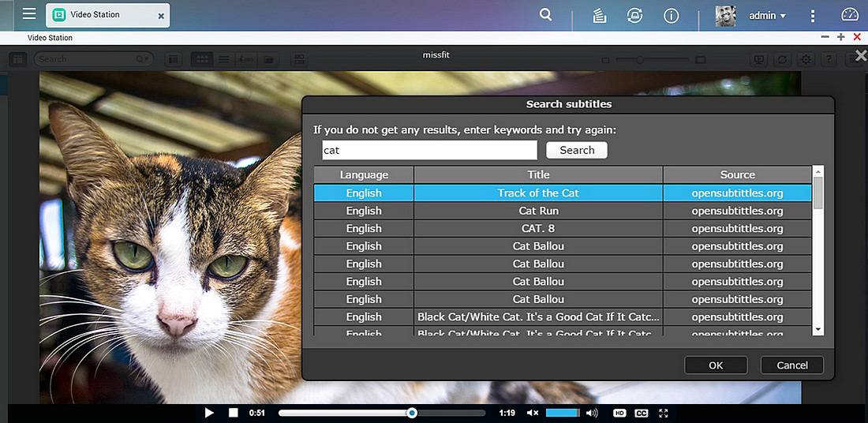Open the main hamburger menu

[29, 14]
